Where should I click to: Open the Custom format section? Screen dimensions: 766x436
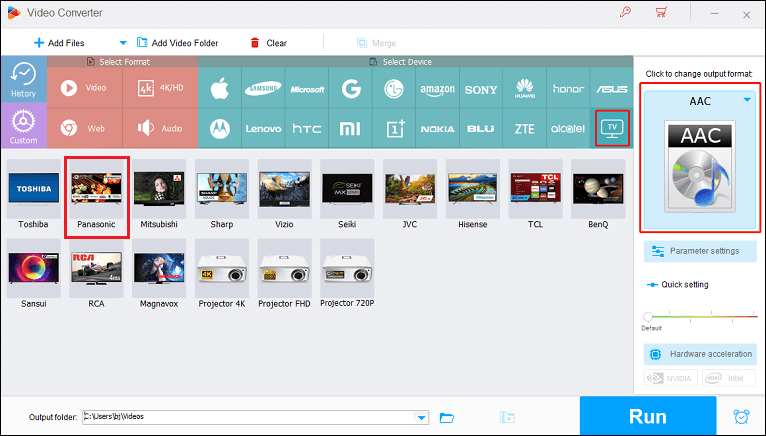[23, 126]
